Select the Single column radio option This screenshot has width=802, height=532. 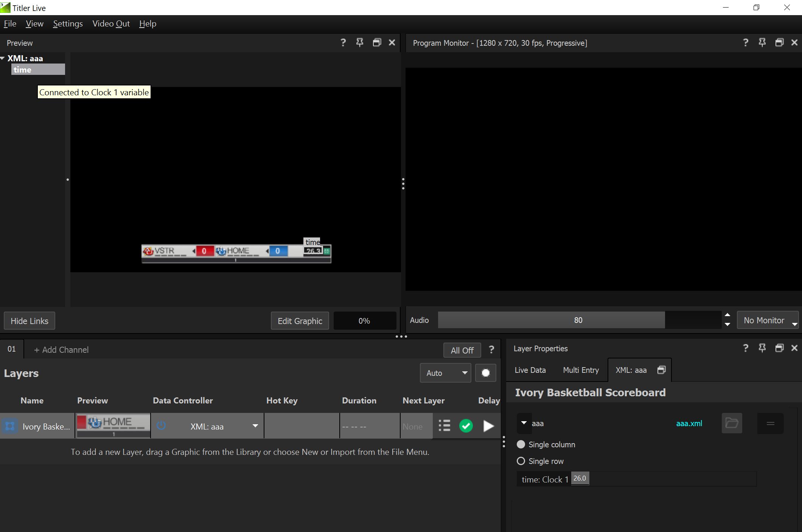click(x=521, y=445)
